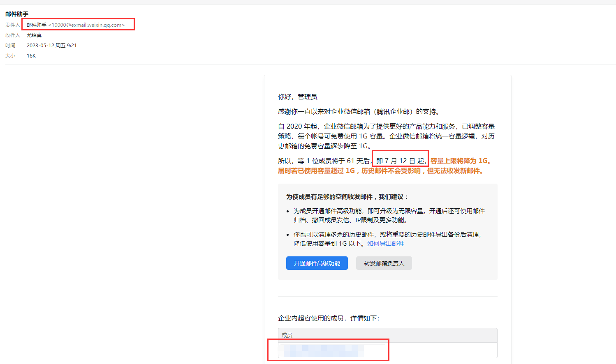This screenshot has height=364, width=616.
Task: Click the orange 容量上限将降为 1G warning
Action: click(x=461, y=161)
